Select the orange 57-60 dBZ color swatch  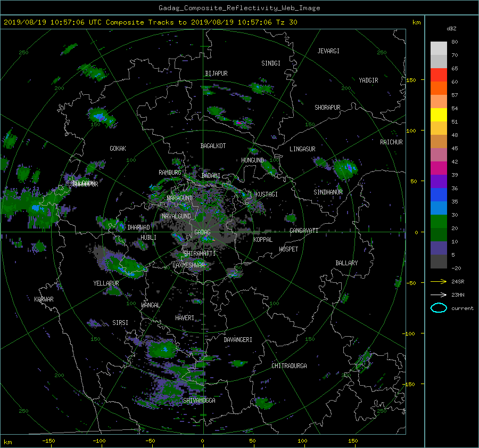coord(439,88)
